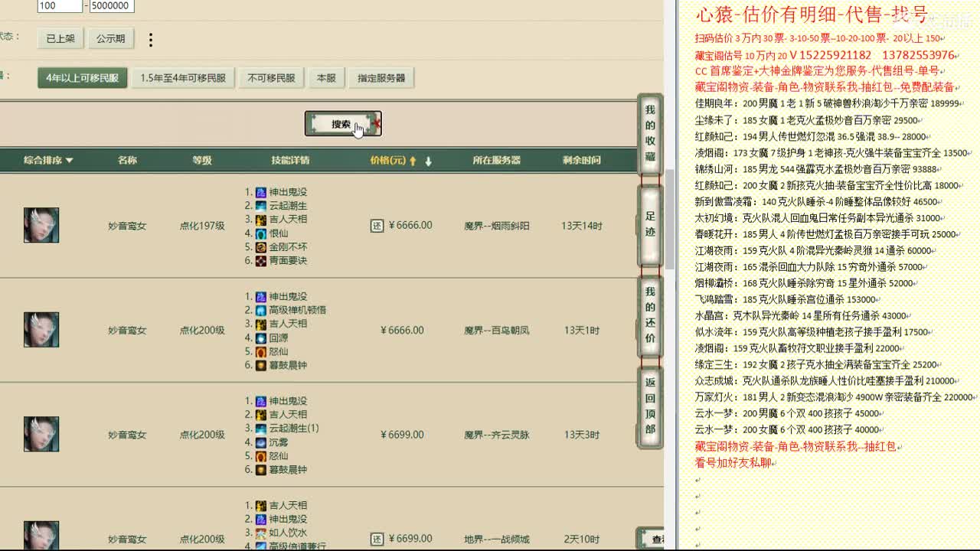Click the maximum price field showing 5000000
The height and width of the screenshot is (551, 980).
click(x=112, y=6)
